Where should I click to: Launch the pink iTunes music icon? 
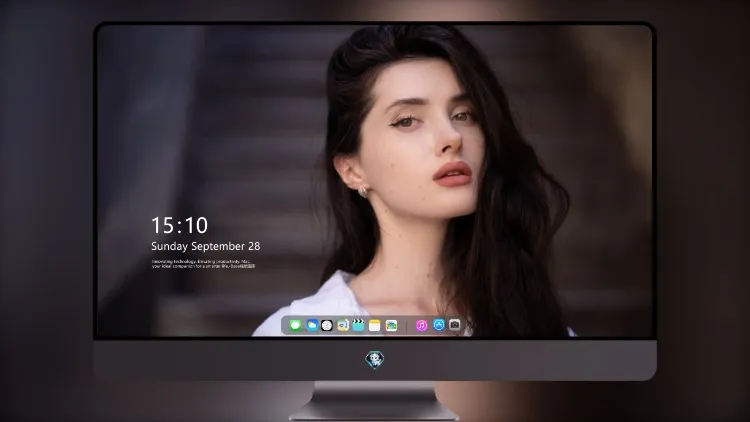(x=421, y=325)
